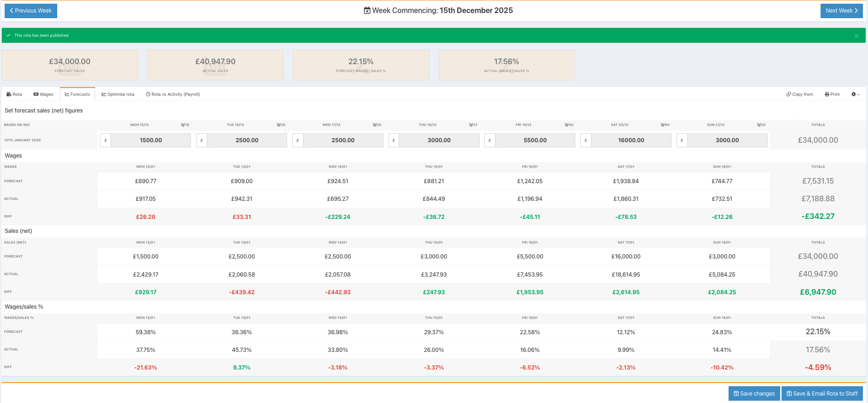The width and height of the screenshot is (868, 403).
Task: Click Save & Email Rota to Staff
Action: click(x=822, y=394)
